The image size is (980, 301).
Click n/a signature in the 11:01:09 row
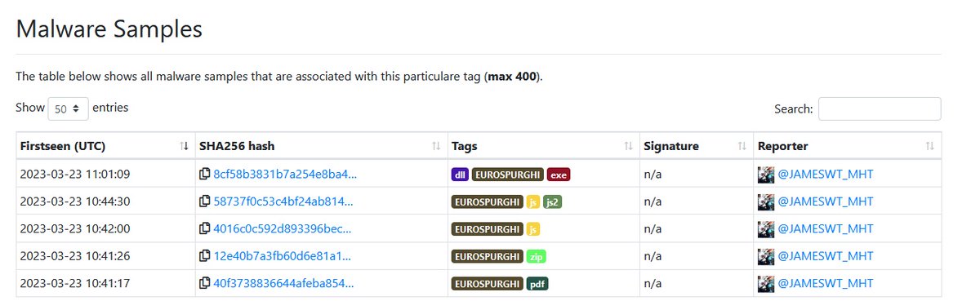[x=653, y=174]
